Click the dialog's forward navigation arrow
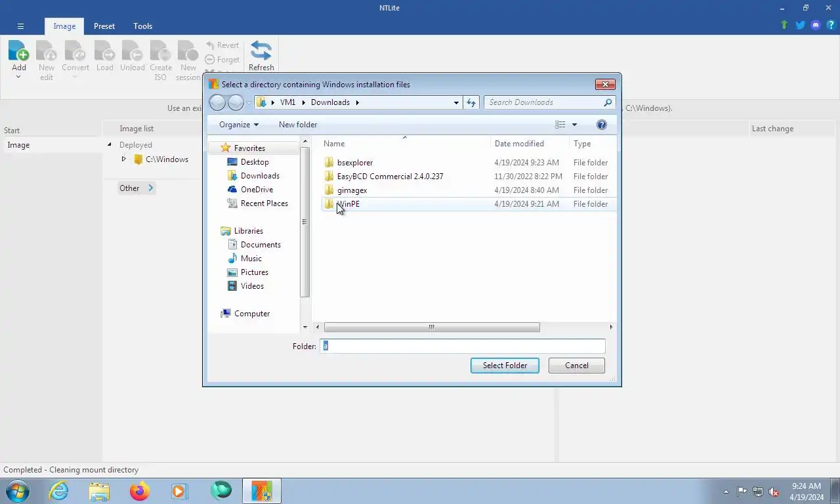Image resolution: width=840 pixels, height=504 pixels. (x=236, y=102)
